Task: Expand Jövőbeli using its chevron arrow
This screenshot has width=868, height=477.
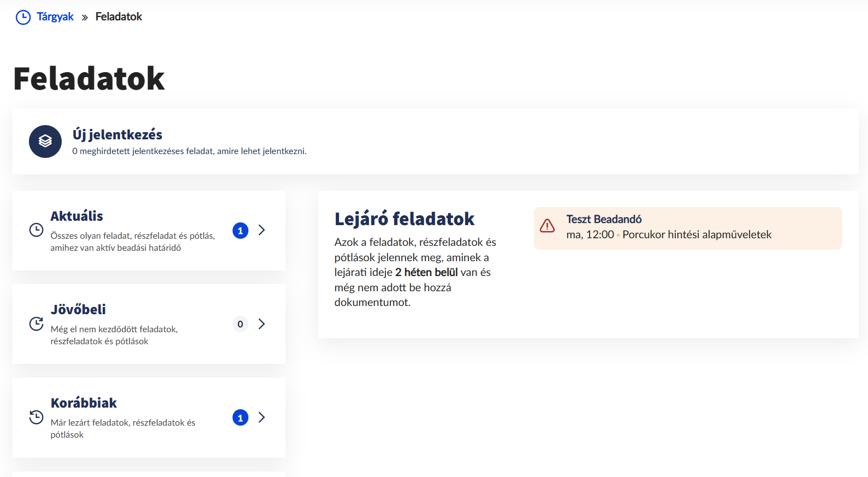Action: [262, 324]
